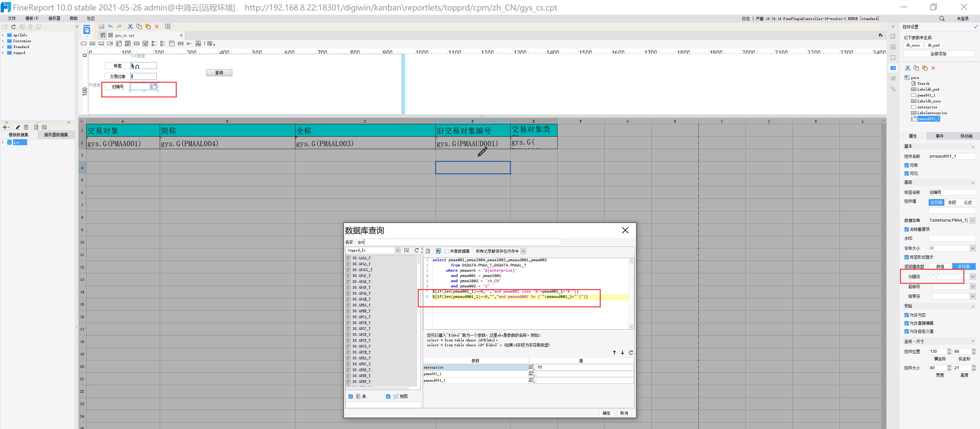The image size is (980, 429).
Task: Uncheck the 去除重复项 checkbox
Action: pos(906,230)
